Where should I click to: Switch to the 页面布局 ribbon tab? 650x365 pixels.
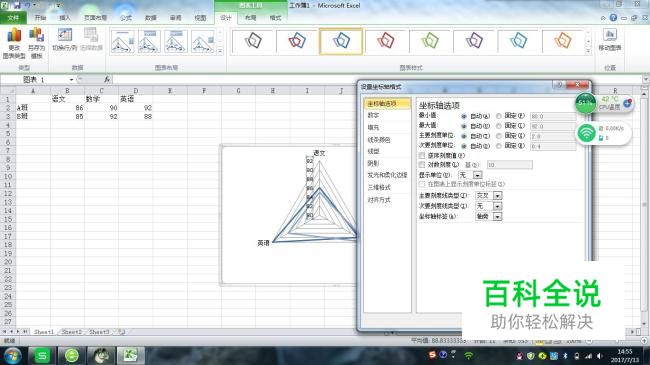pyautogui.click(x=95, y=18)
